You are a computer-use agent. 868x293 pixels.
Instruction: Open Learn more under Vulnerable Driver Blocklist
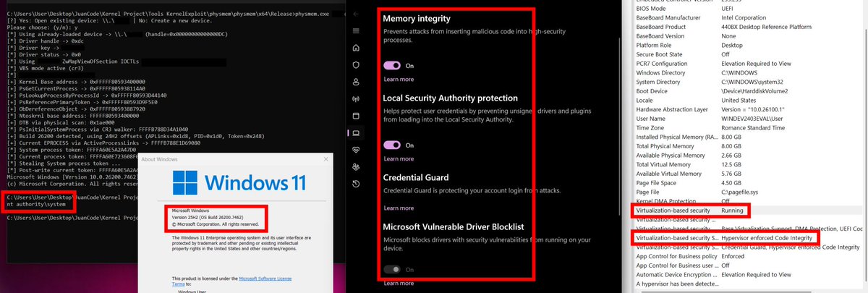pos(399,283)
